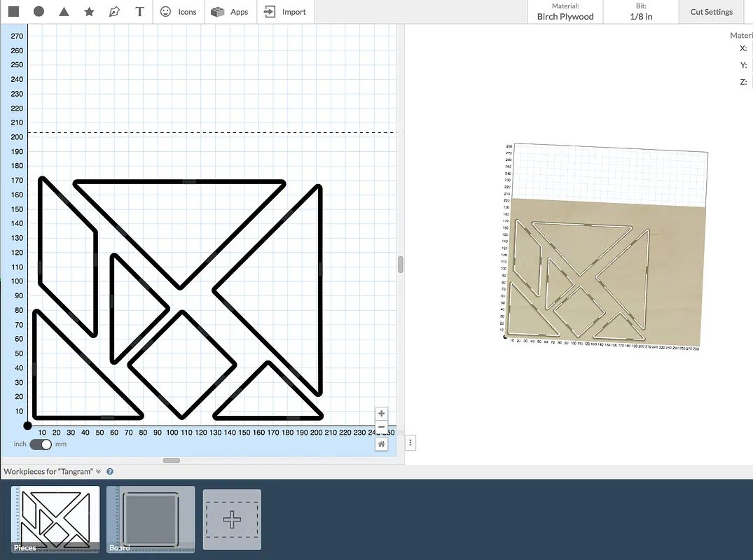Choose the pen drawing tool

114,12
